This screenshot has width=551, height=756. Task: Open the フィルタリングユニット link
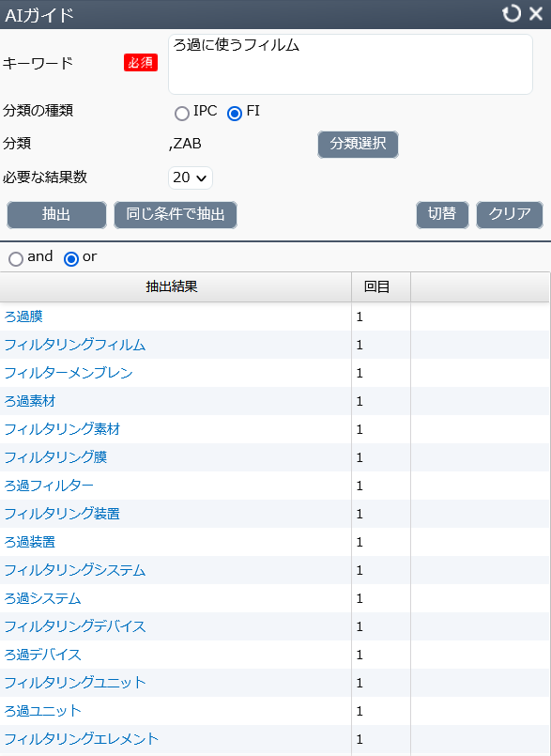75,683
